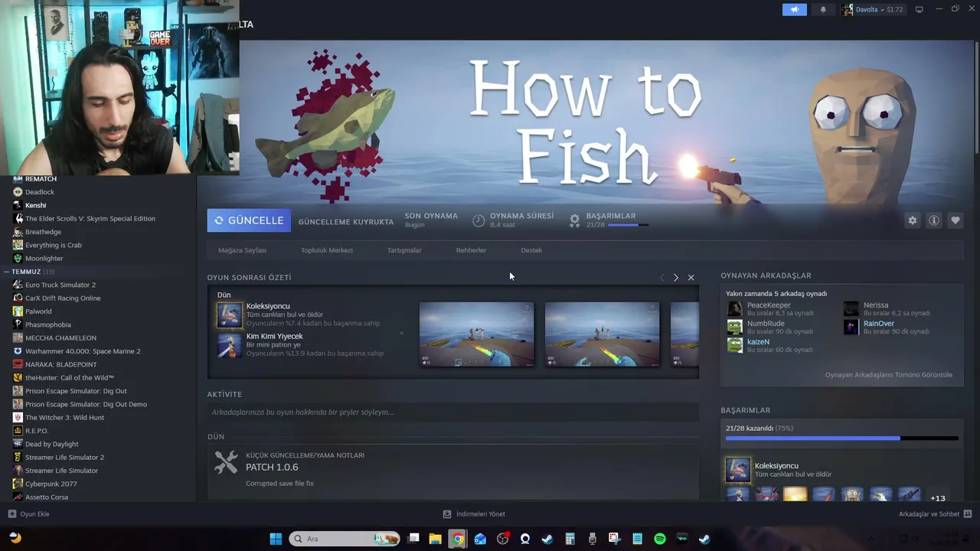Screen dimensions: 980x551
Task: Select Kenshi in the library list
Action: (x=35, y=205)
